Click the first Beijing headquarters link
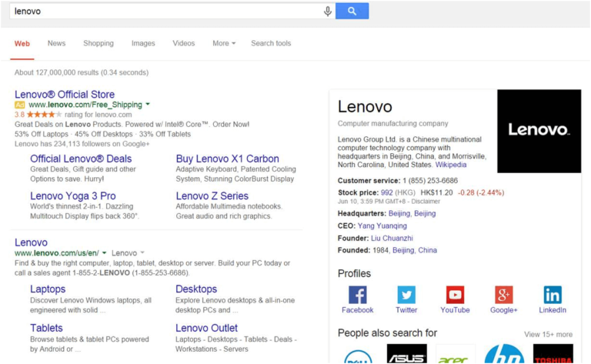 click(399, 213)
